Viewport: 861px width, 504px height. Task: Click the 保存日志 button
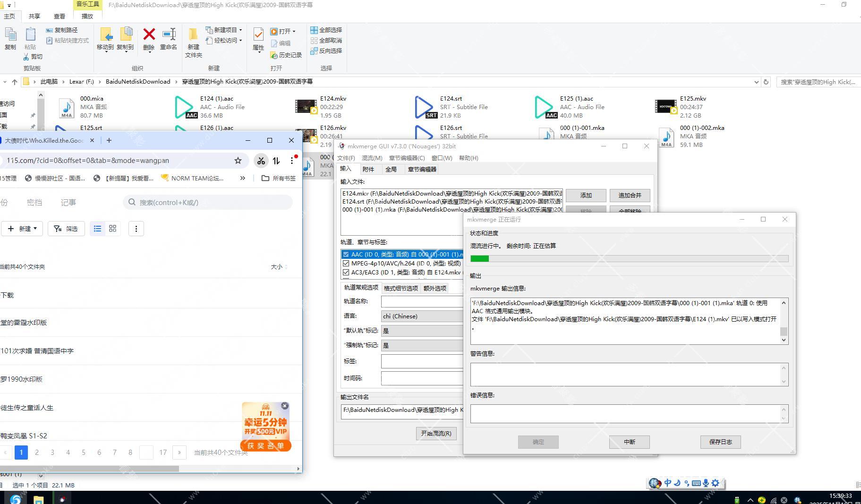tap(720, 442)
